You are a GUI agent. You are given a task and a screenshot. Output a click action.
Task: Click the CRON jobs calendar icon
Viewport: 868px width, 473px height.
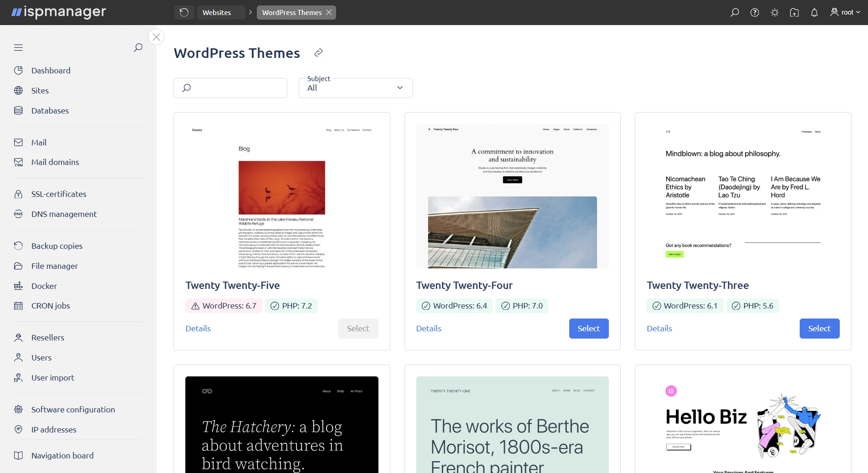pos(18,306)
